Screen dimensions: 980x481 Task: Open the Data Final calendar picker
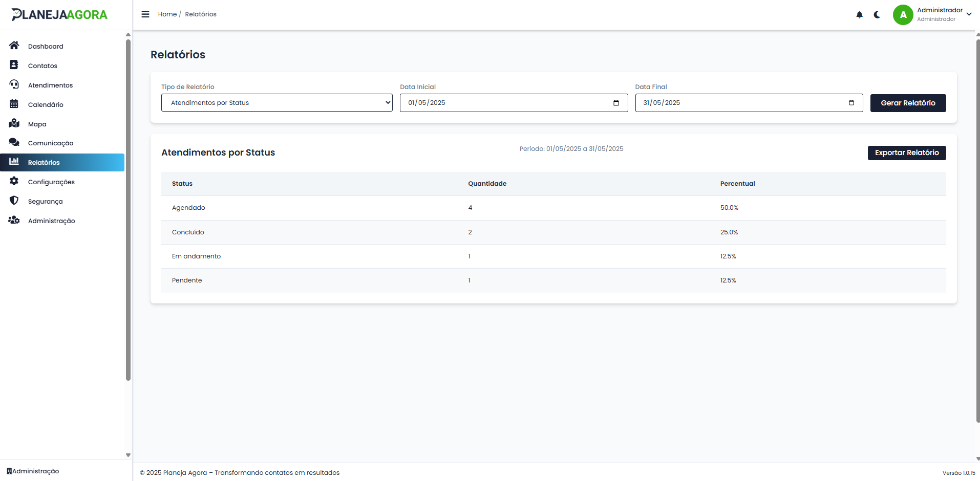tap(851, 103)
